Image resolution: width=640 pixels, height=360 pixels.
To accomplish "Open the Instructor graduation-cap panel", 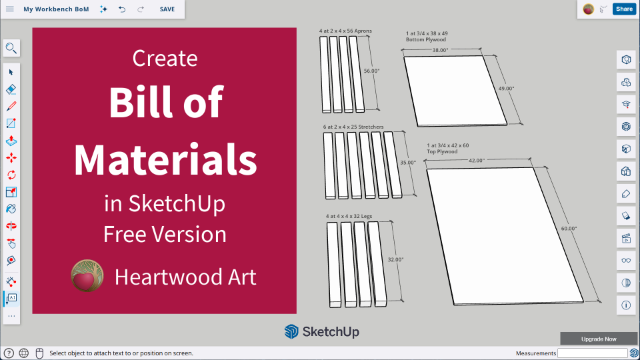I will pos(626,104).
